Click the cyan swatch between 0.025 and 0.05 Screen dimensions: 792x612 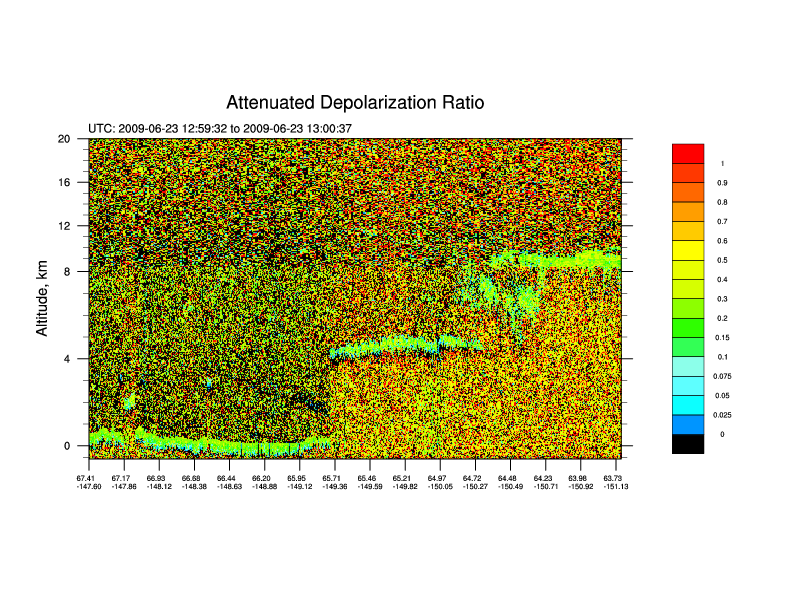[688, 405]
